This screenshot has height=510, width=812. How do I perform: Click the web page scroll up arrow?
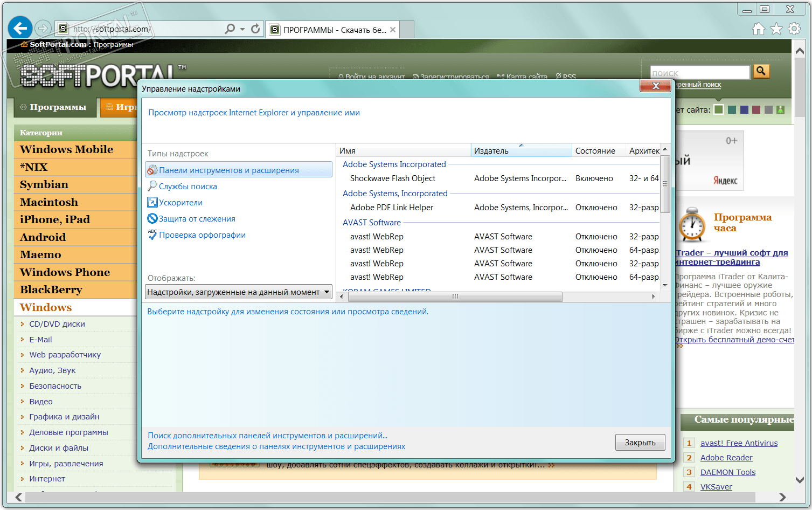coord(800,51)
